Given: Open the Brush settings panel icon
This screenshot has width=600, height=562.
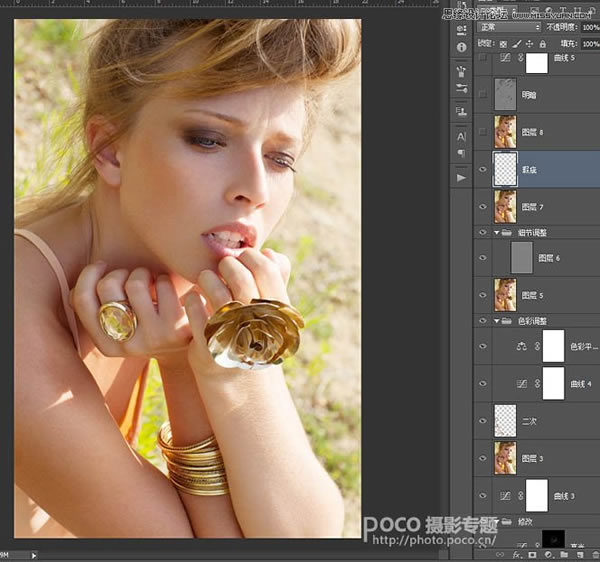Looking at the screenshot, I should [x=461, y=89].
